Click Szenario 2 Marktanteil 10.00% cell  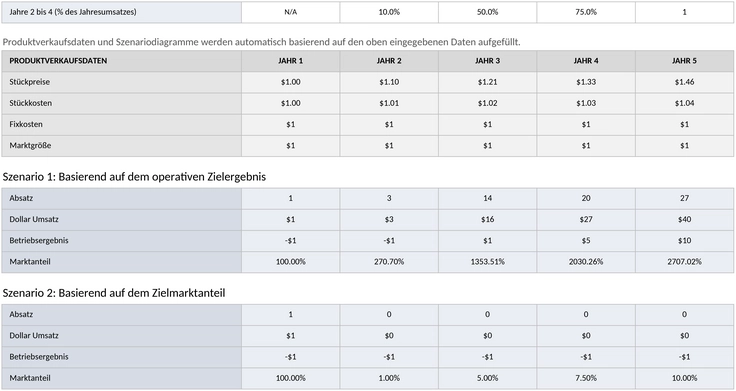pyautogui.click(x=684, y=378)
